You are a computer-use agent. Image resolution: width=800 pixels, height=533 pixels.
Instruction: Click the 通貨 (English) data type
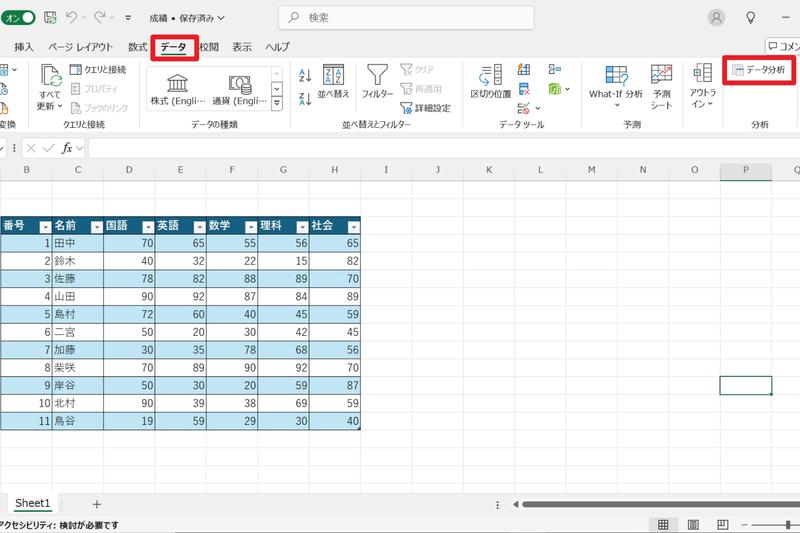(240, 89)
